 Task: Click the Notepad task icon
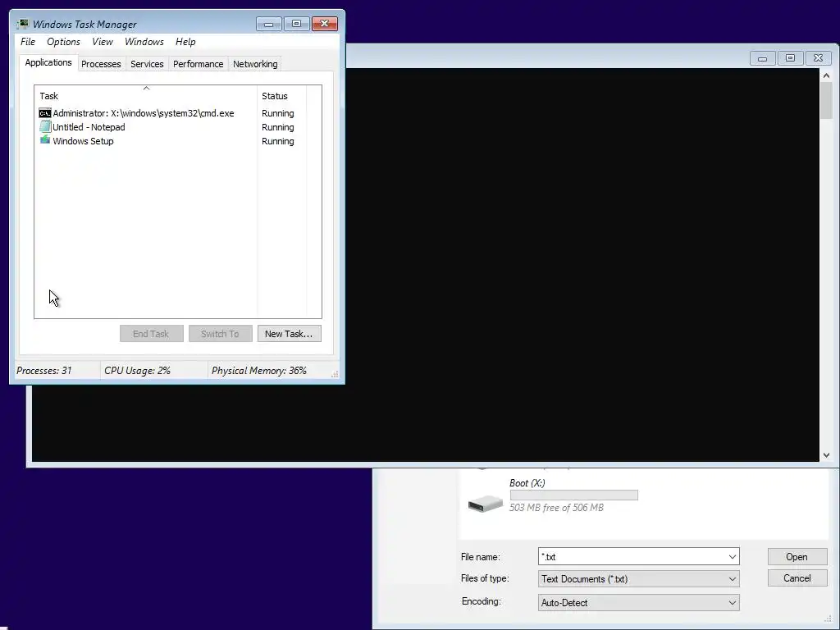(45, 127)
